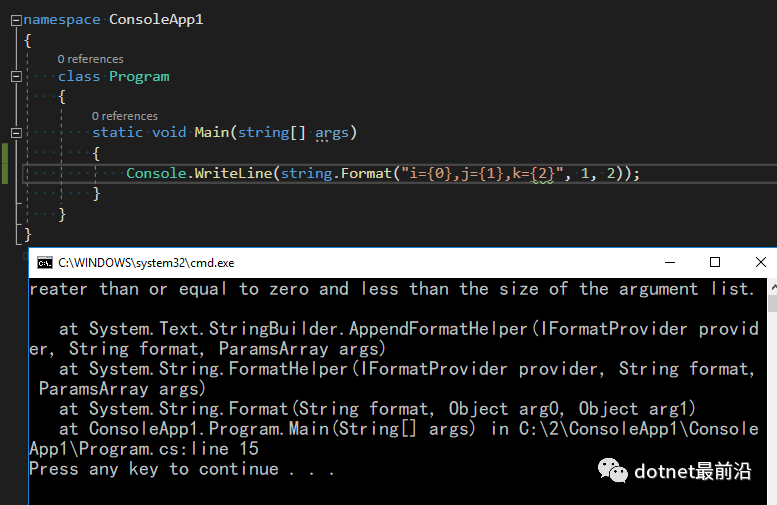This screenshot has width=777, height=505.
Task: Click the Console class name in code
Action: 156,174
